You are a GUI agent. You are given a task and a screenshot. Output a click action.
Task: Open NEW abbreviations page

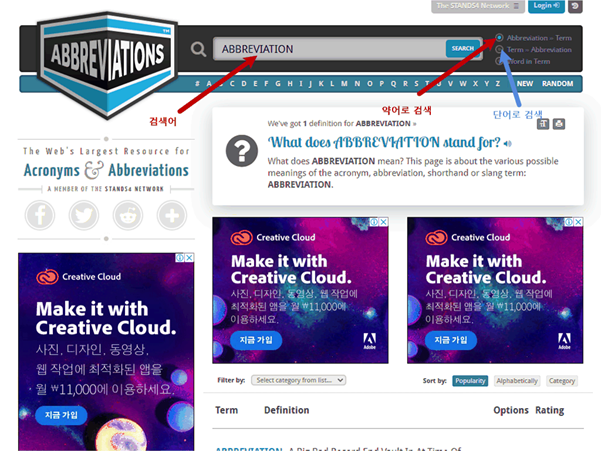(525, 84)
